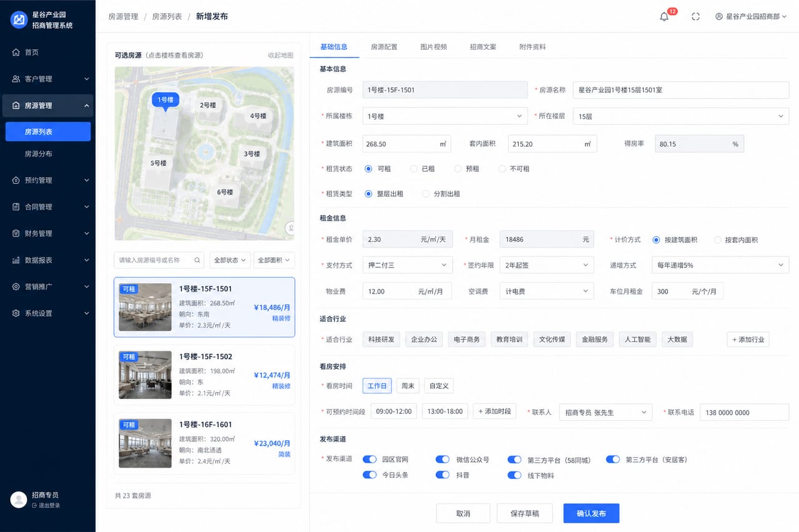
Task: Open the 签约年限 dropdown
Action: [547, 265]
